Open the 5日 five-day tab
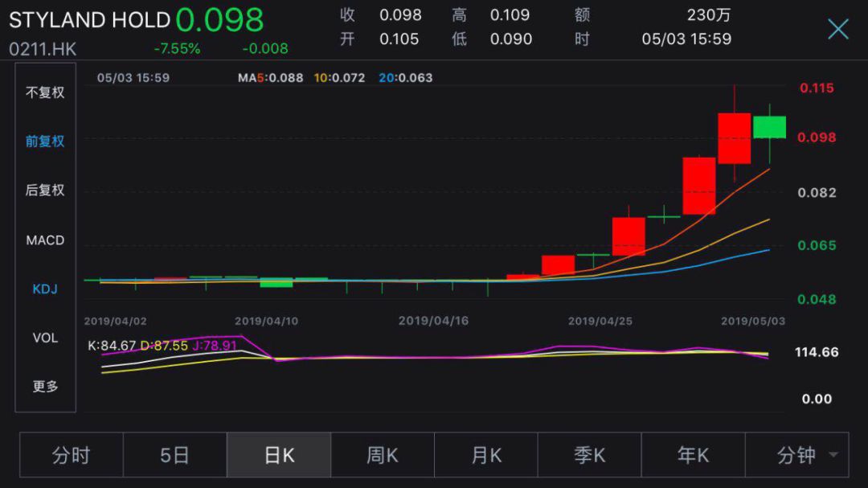This screenshot has height=488, width=868. [x=175, y=455]
